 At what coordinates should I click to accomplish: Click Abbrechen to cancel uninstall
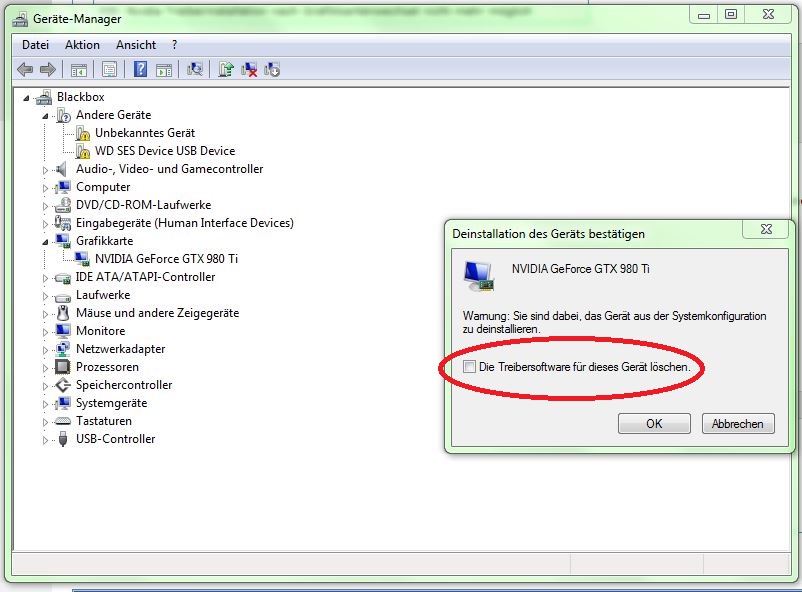[738, 424]
